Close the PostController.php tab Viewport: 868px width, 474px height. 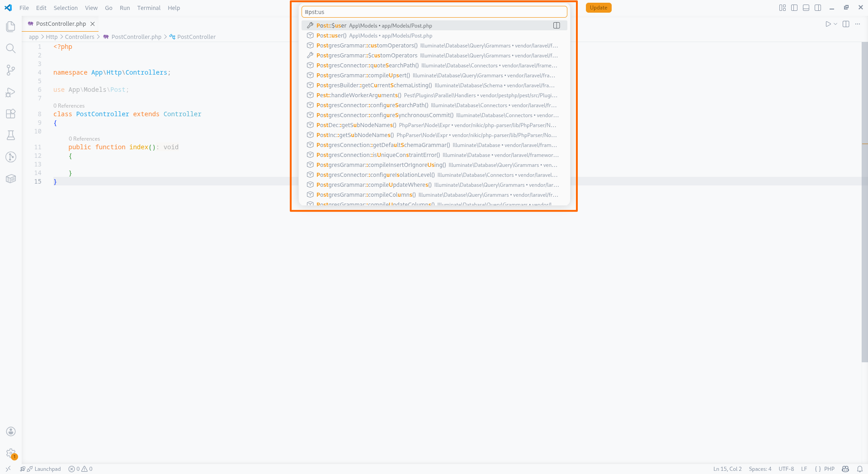tap(93, 24)
